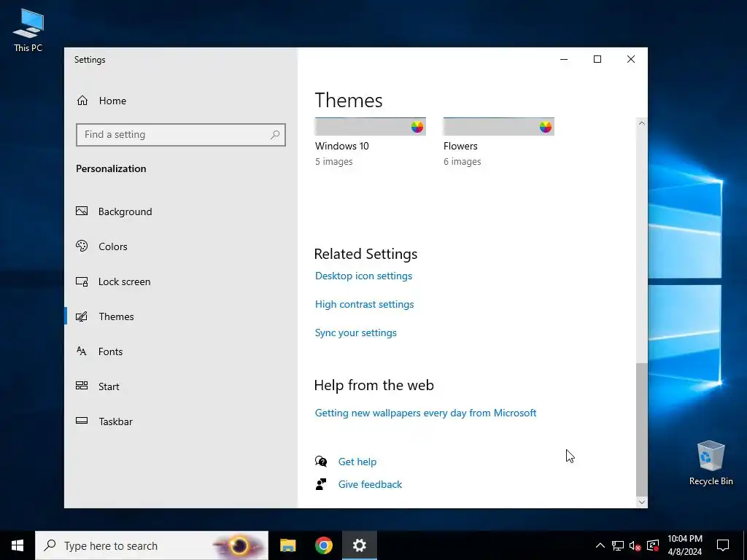Click the Taskbar icon in sidebar
Image resolution: width=747 pixels, height=560 pixels.
[82, 421]
